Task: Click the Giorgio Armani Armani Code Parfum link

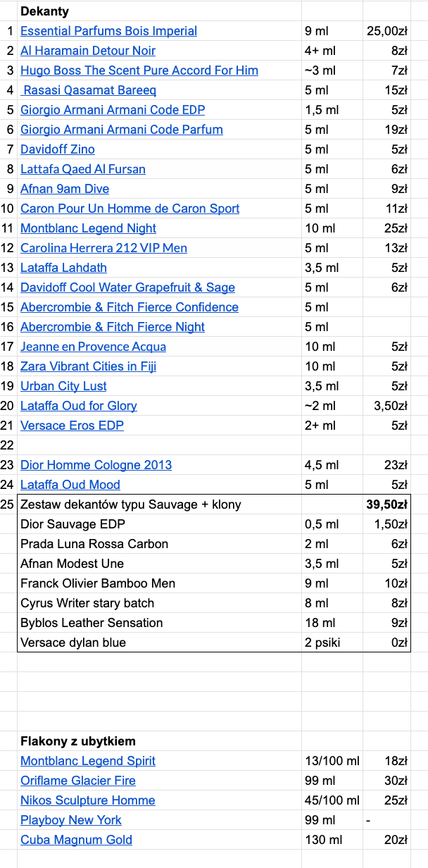Action: tap(121, 130)
